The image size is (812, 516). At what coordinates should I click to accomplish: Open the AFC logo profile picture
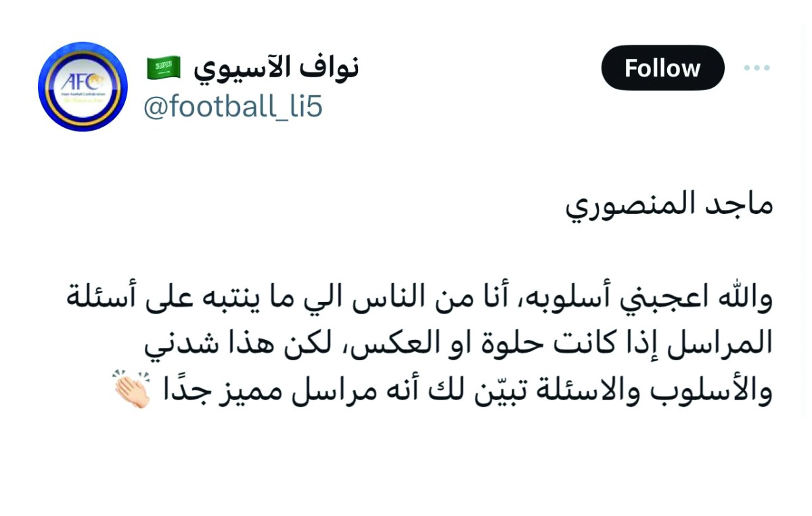coord(83,87)
